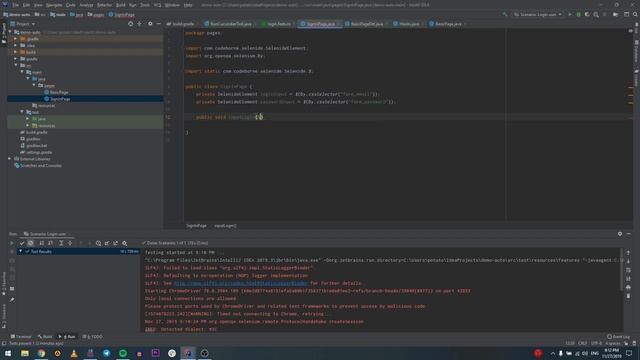
Task: Expand the test java folder
Action: click(x=28, y=119)
